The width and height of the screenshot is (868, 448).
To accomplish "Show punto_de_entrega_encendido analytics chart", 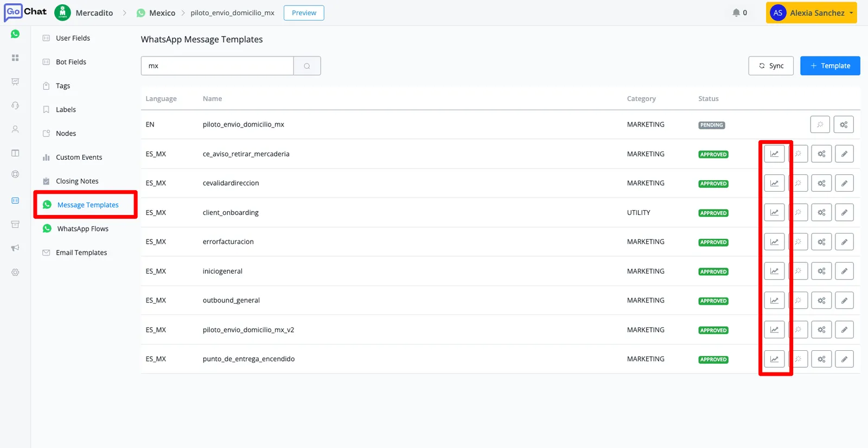I will pos(774,359).
